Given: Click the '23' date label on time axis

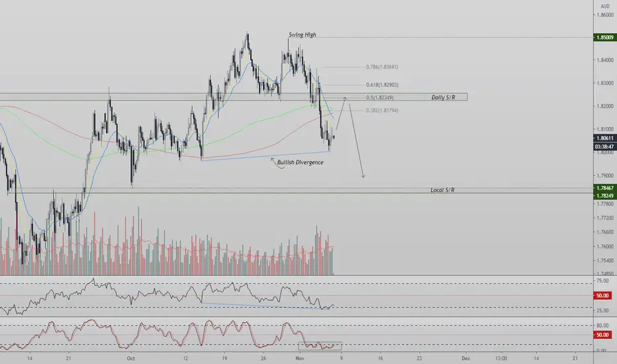Looking at the screenshot, I should click(x=419, y=359).
